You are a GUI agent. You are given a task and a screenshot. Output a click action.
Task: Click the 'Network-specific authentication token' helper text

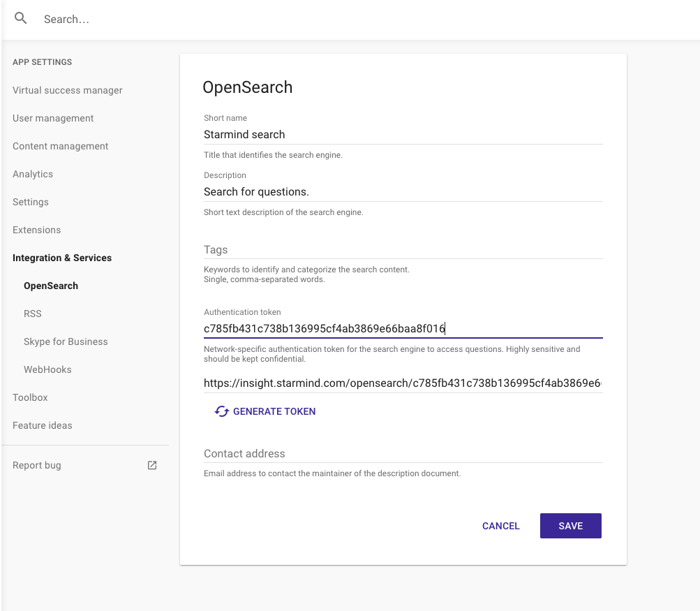click(x=392, y=354)
